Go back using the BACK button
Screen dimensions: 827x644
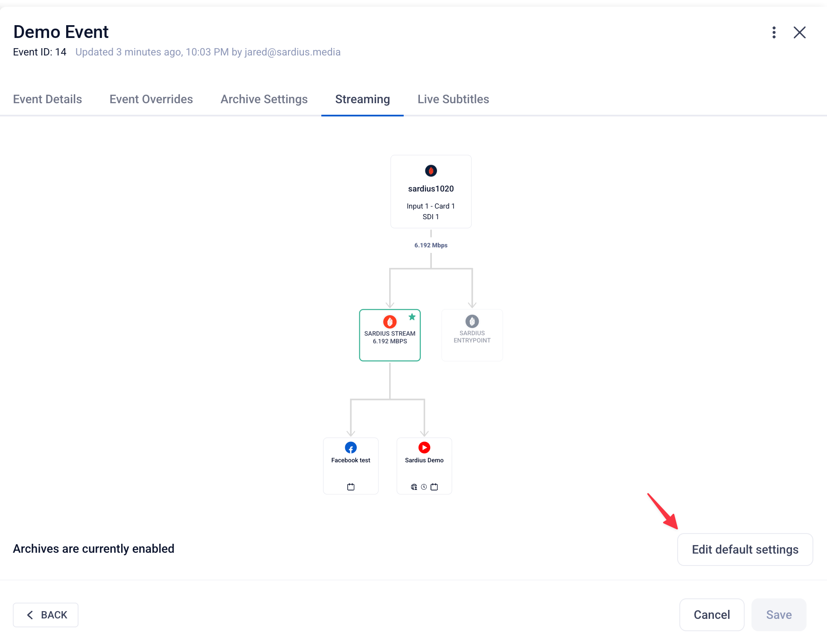point(46,615)
